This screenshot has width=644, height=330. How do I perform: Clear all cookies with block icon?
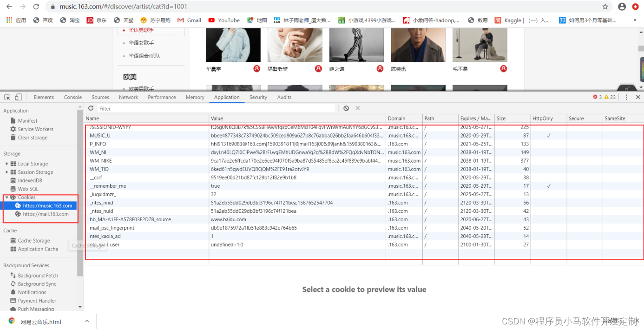pos(346,108)
